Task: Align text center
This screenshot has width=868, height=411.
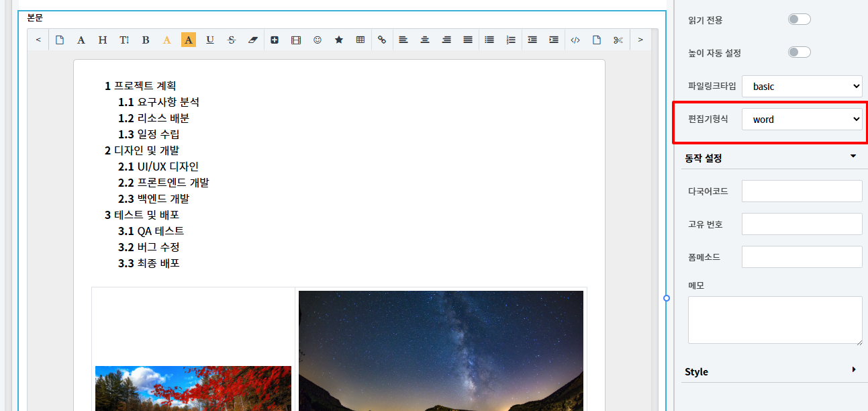Action: pos(425,40)
